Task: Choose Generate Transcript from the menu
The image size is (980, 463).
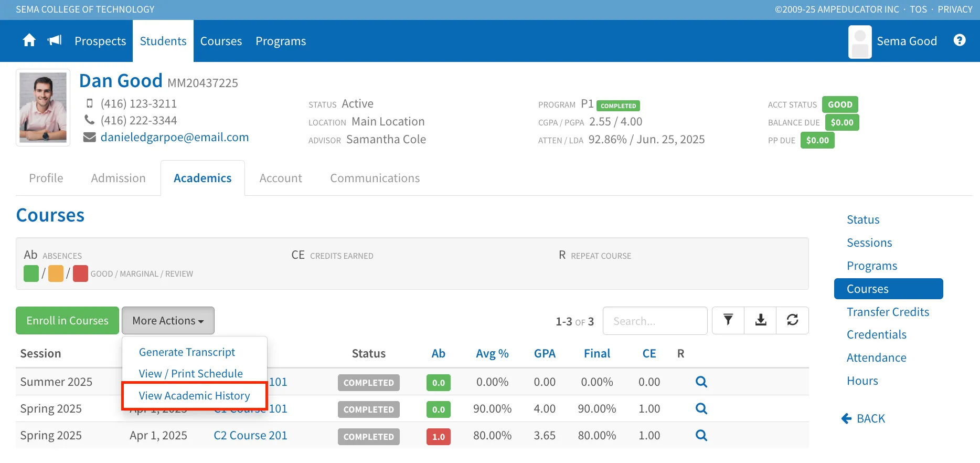Action: [187, 352]
